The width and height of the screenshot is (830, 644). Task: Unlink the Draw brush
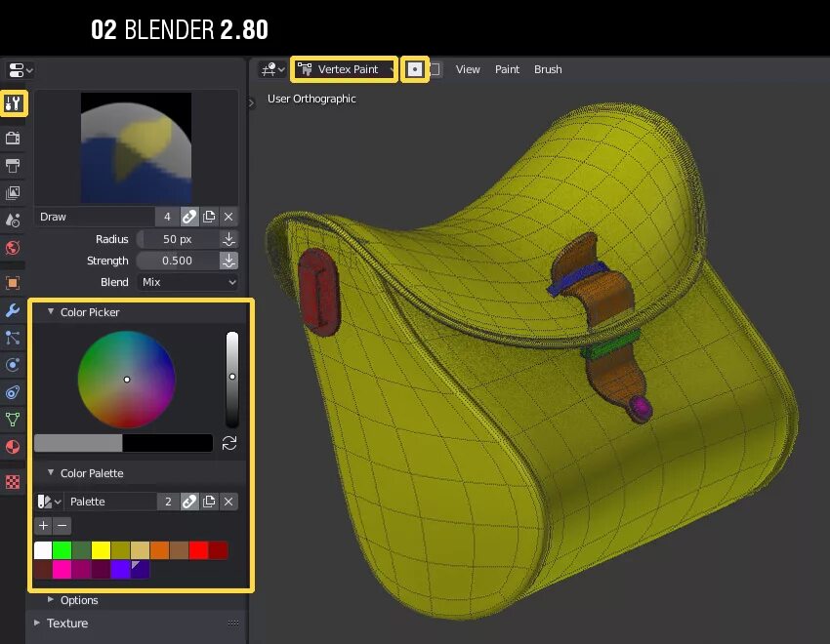point(228,217)
